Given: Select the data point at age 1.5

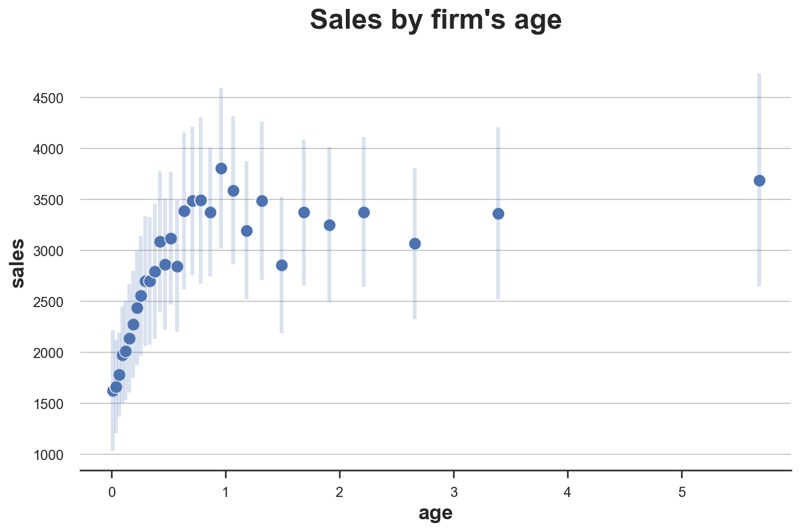Looking at the screenshot, I should (282, 265).
